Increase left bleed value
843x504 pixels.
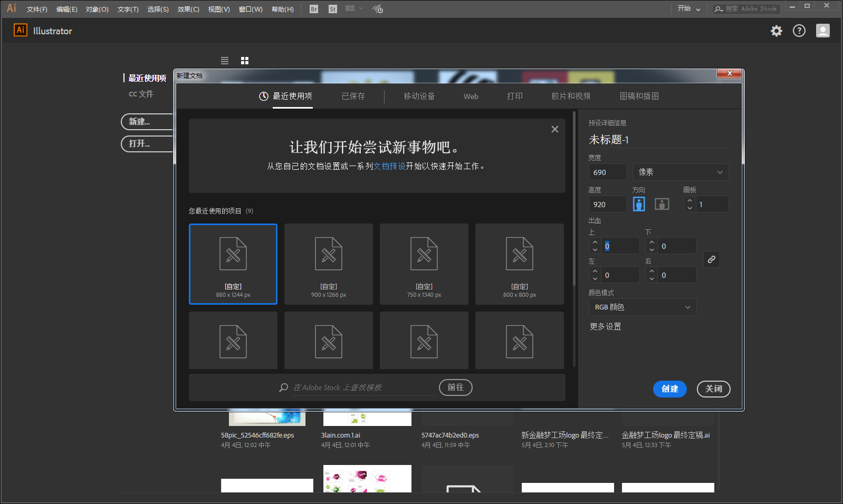click(x=595, y=272)
